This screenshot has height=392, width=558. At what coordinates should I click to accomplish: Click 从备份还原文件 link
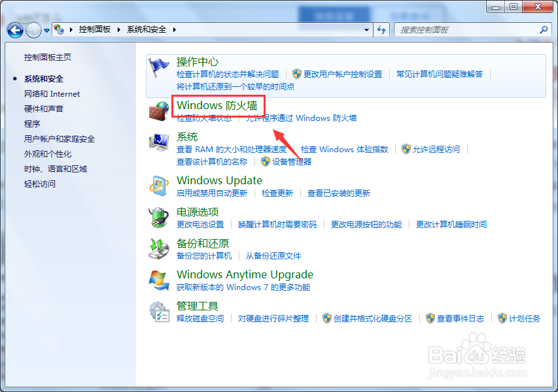[273, 256]
